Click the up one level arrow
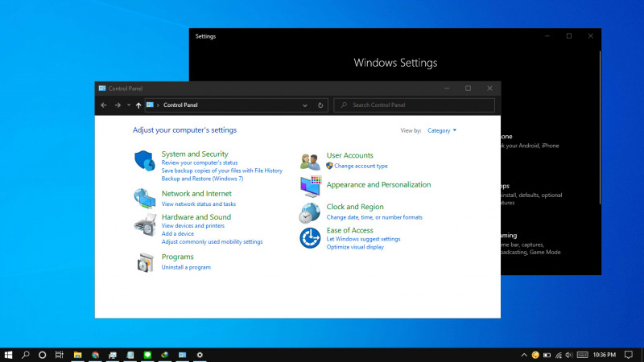 (138, 105)
